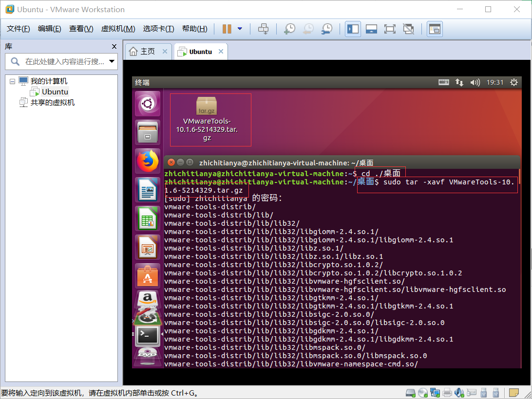The image size is (532, 399).
Task: Open the Ubuntu keyboard input indicator
Action: tap(443, 82)
